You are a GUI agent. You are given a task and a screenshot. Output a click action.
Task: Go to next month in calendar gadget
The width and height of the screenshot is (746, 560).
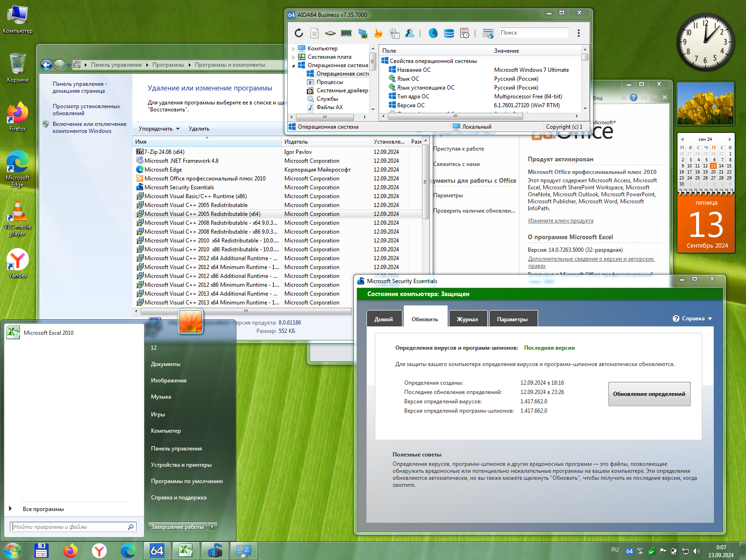coord(730,139)
